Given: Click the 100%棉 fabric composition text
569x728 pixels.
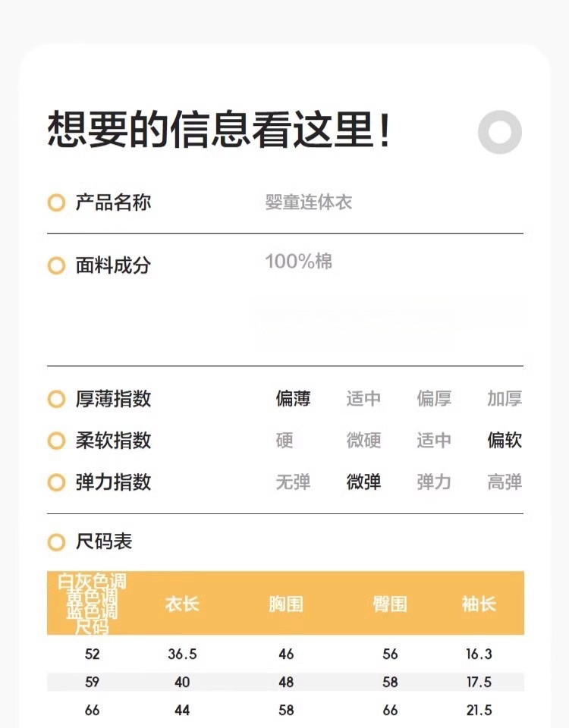Looking at the screenshot, I should 298,262.
